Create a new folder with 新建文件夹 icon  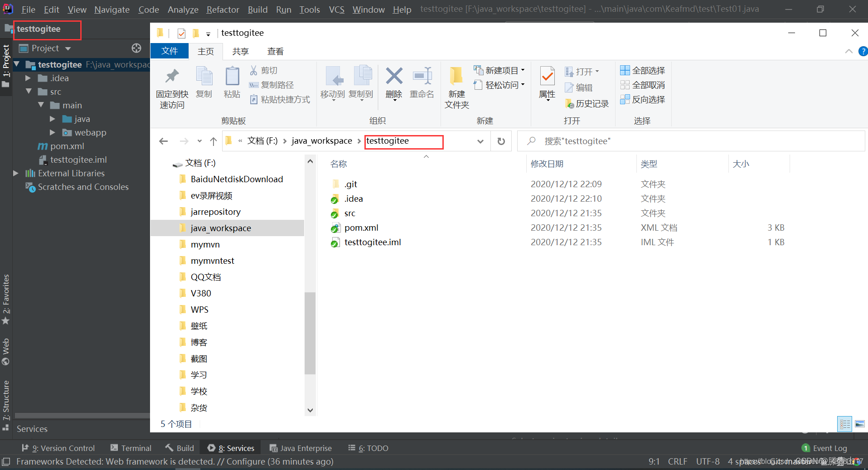point(456,86)
